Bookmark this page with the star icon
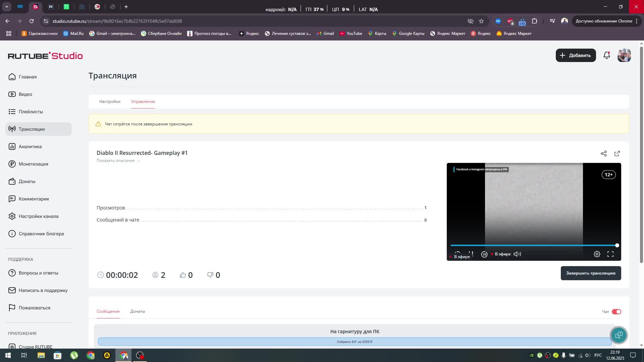This screenshot has width=644, height=362. click(x=481, y=21)
